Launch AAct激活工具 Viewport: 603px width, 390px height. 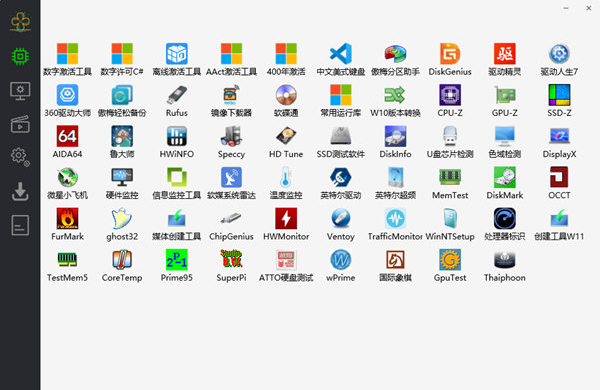[231, 59]
